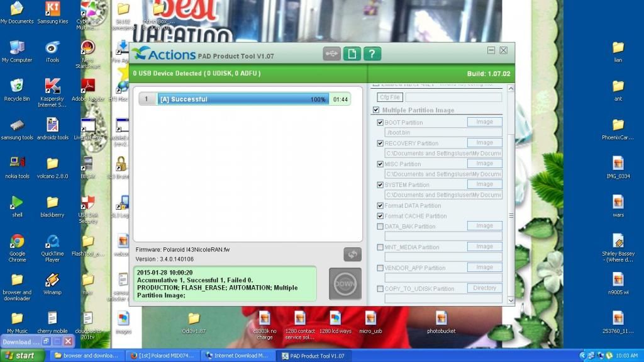Click the green status log message box
This screenshot has height=362, width=644.
pos(225,284)
